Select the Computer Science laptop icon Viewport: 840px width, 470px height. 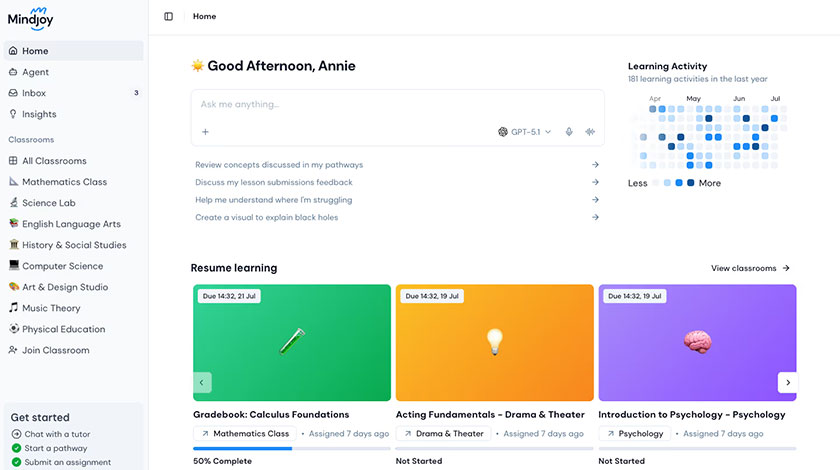[x=13, y=265]
